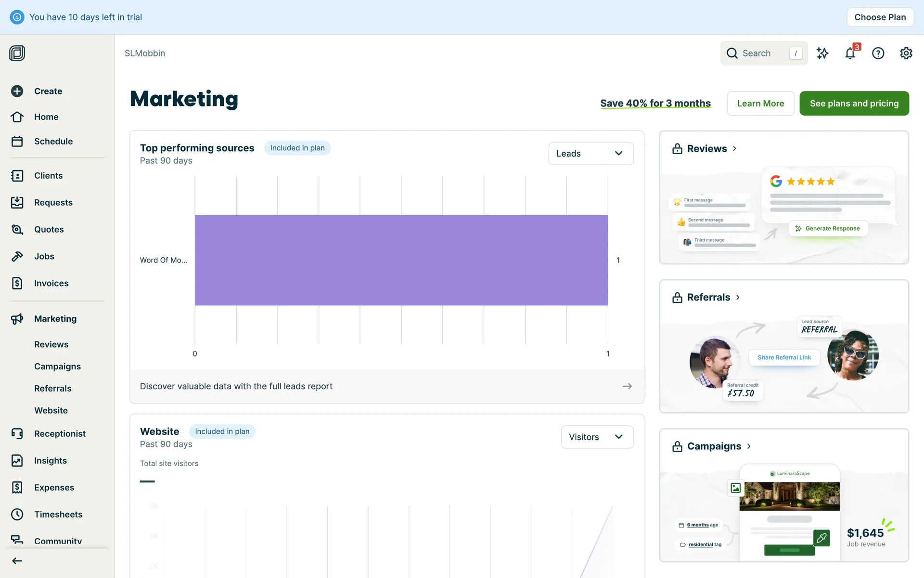Image resolution: width=924 pixels, height=578 pixels.
Task: Collapse sidebar using the back arrow
Action: pos(17,561)
